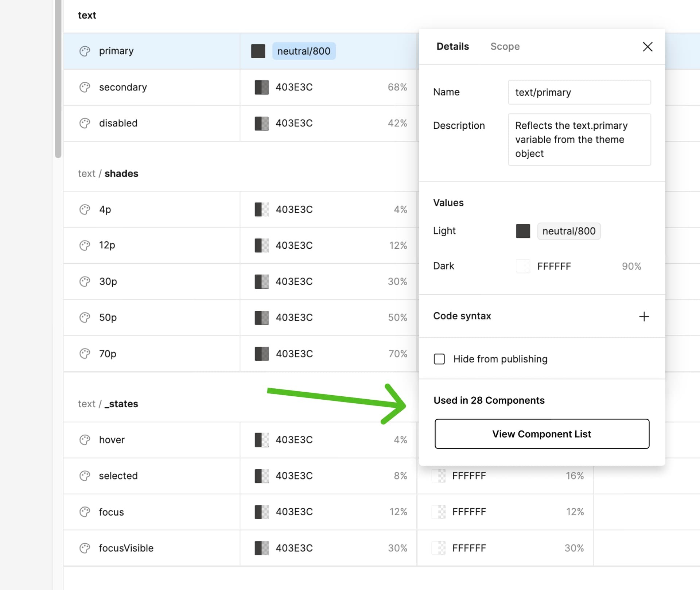The width and height of the screenshot is (700, 590).
Task: Open the Dark value FFFFFF swatch in popup
Action: pyautogui.click(x=523, y=266)
